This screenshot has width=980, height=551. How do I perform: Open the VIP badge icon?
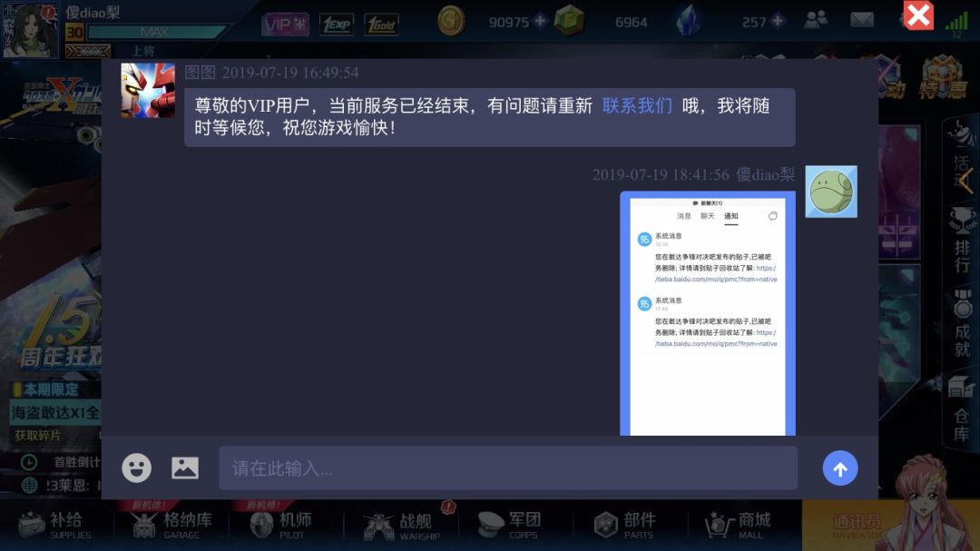[x=285, y=25]
